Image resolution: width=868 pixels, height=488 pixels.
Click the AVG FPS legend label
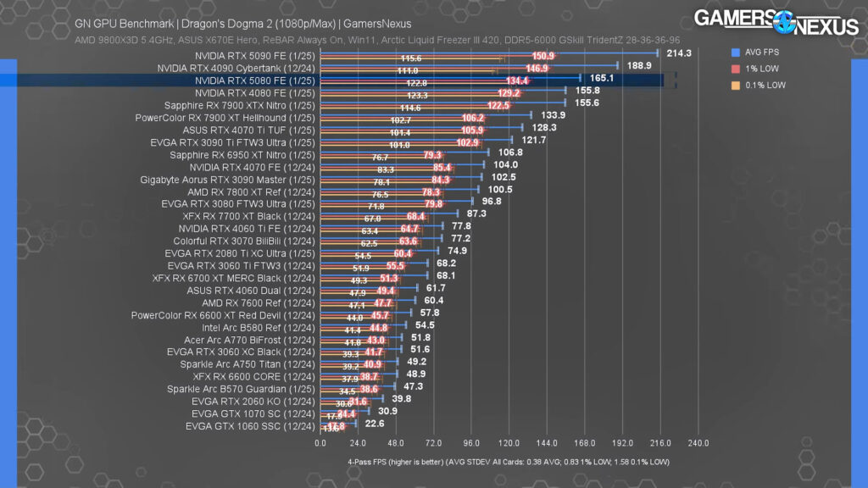point(762,53)
